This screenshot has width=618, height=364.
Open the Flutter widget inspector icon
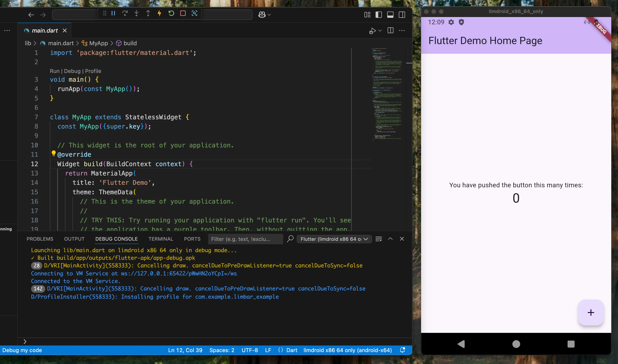pos(195,13)
